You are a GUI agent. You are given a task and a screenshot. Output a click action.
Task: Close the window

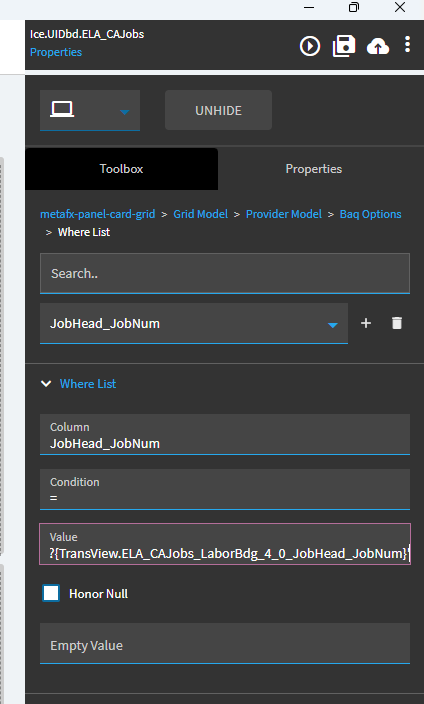[x=400, y=7]
